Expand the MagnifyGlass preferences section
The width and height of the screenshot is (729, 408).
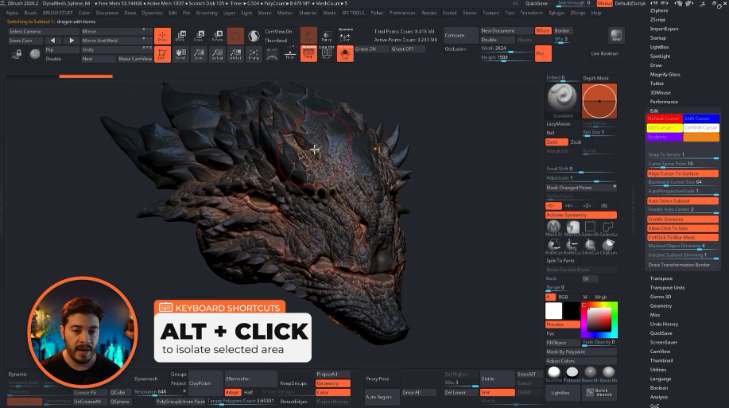tap(665, 74)
